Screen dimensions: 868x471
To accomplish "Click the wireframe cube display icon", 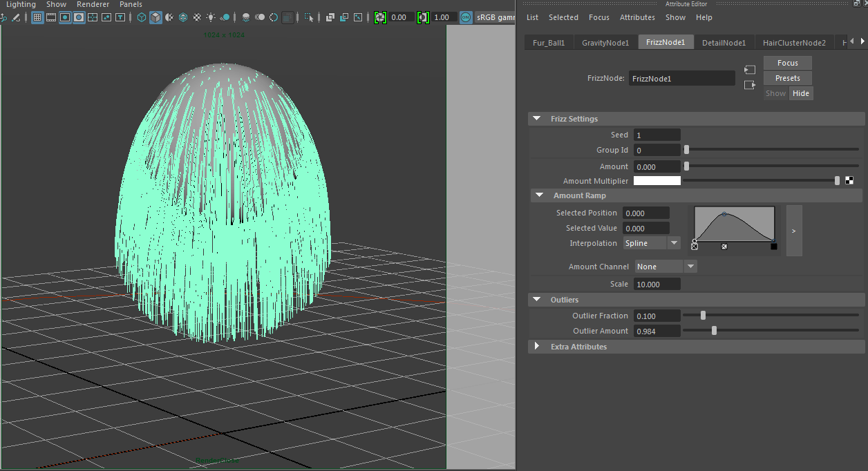I will click(142, 17).
